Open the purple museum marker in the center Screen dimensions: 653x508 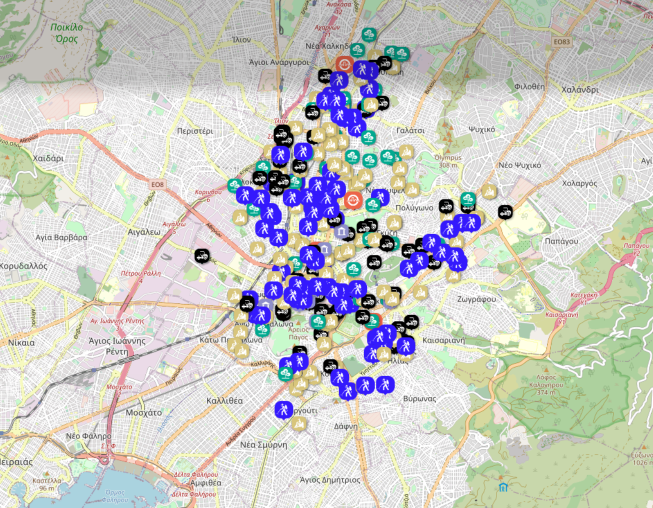click(343, 233)
